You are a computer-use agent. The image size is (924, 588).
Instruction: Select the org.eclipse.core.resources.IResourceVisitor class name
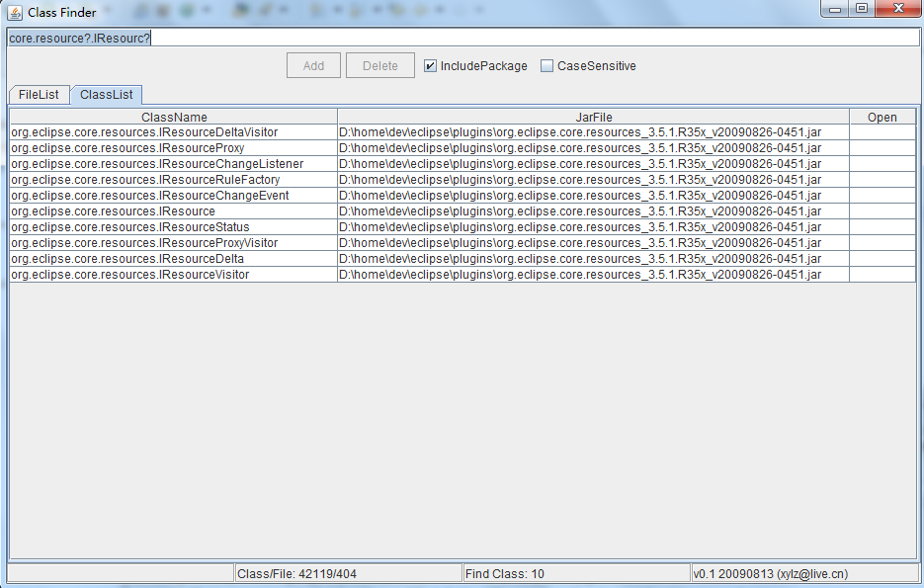(130, 275)
